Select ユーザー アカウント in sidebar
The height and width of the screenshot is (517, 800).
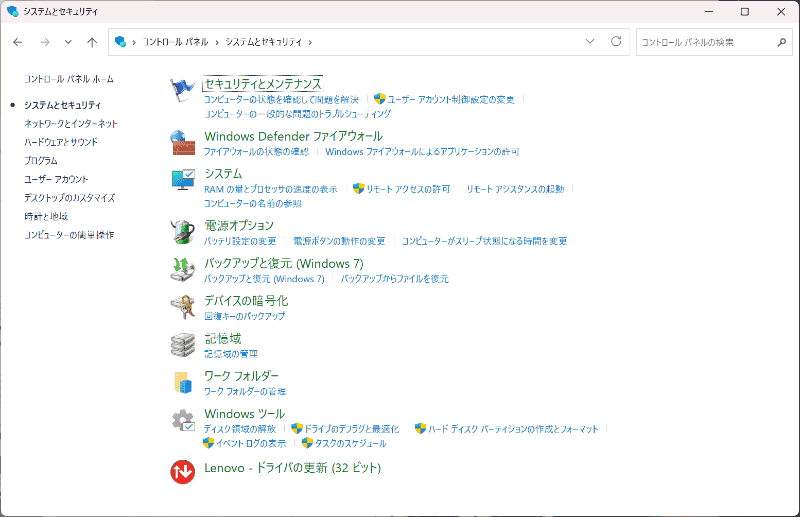(x=56, y=179)
